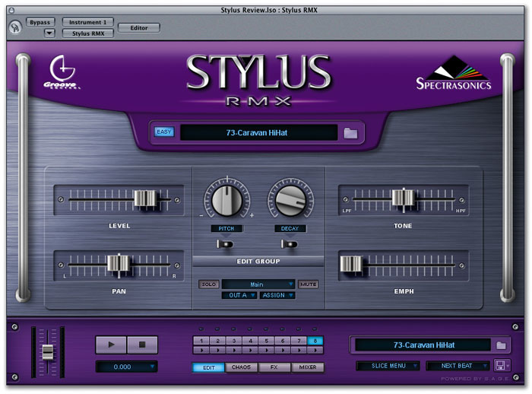Click the Logic link icon left of Bypass
This screenshot has height=394, width=532.
15,27
